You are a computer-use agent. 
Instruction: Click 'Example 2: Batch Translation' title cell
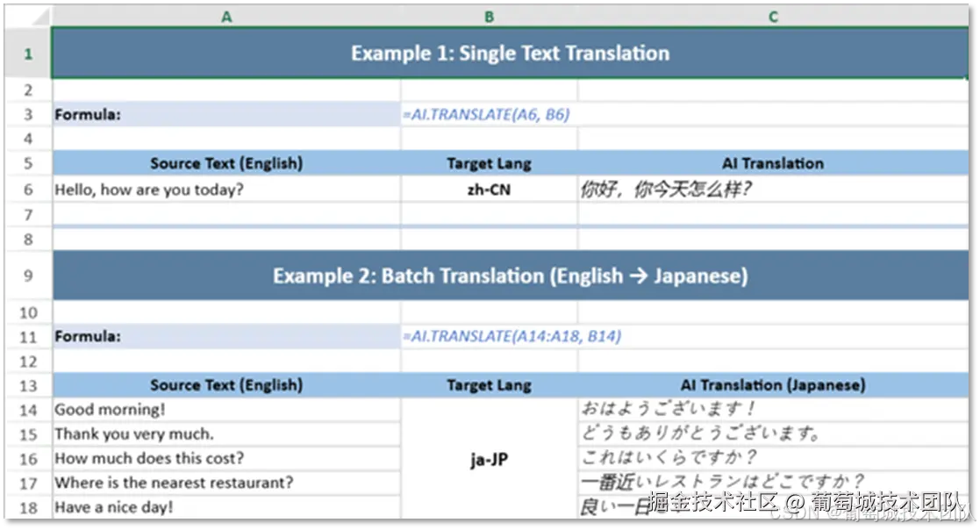point(510,276)
